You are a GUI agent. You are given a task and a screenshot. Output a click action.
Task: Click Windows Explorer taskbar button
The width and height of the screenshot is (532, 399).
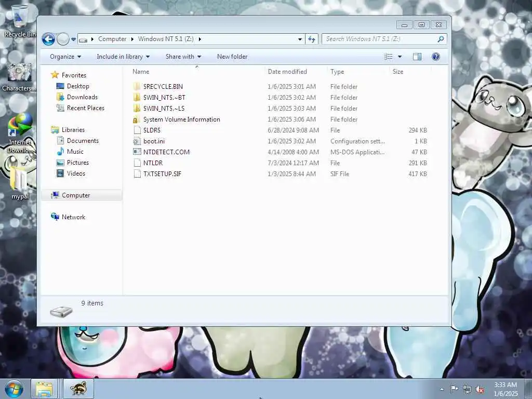44,389
